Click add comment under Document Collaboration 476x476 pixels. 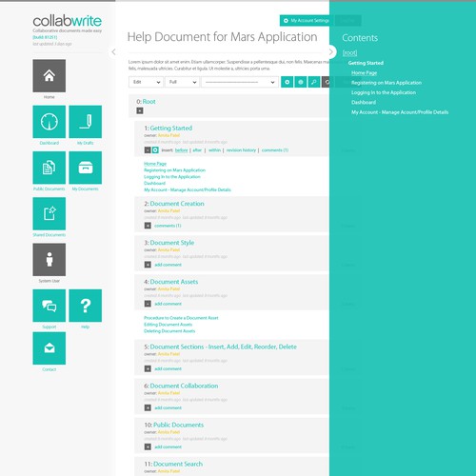[x=168, y=407]
